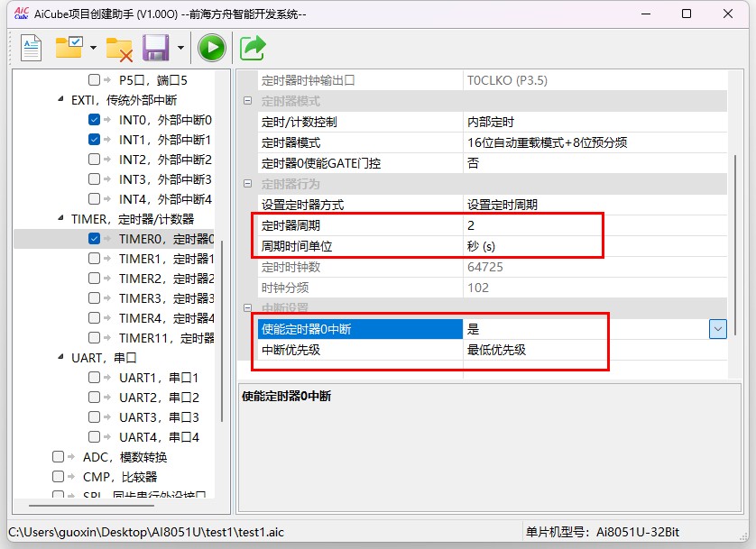Enable the TIMER2 定时器2 checkbox
756x549 pixels.
tap(94, 279)
